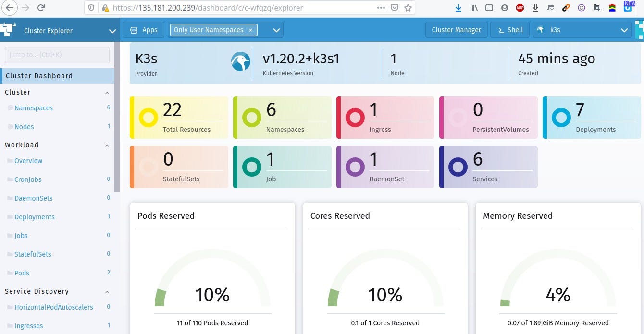Click the blue Deployments ring icon
Image resolution: width=644 pixels, height=334 pixels.
[561, 118]
